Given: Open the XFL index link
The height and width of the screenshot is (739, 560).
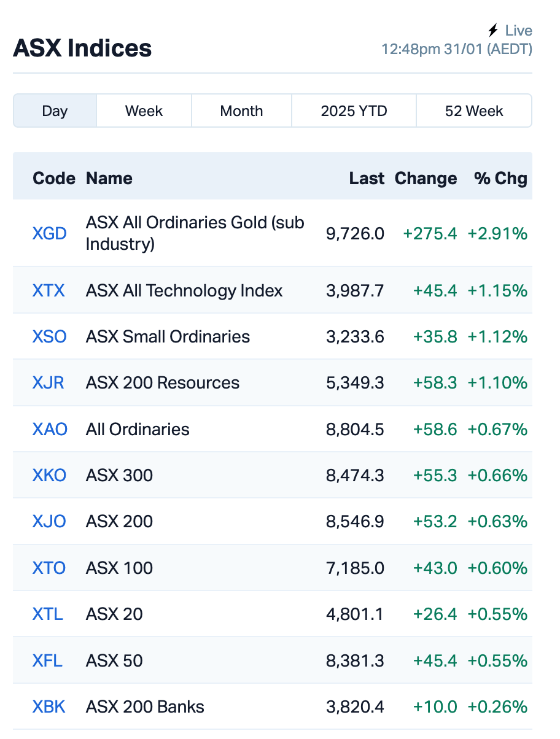Looking at the screenshot, I should pos(47,661).
